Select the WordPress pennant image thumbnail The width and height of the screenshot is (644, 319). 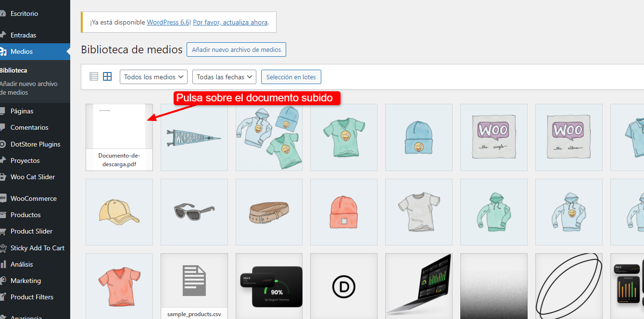coord(194,137)
